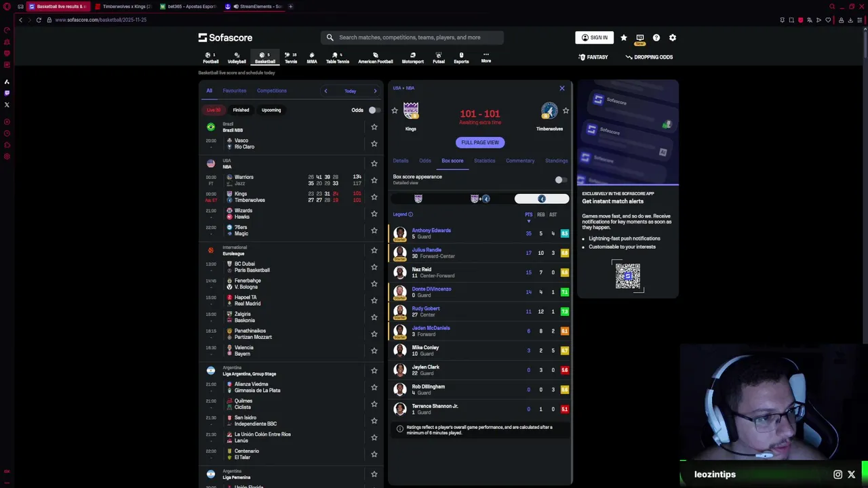868x488 pixels.
Task: Star the 76ers vs Magic match
Action: pos(374,230)
